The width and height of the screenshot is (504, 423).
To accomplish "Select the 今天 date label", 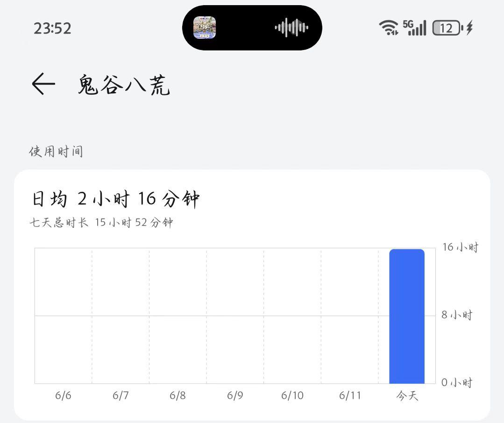I will [x=407, y=395].
